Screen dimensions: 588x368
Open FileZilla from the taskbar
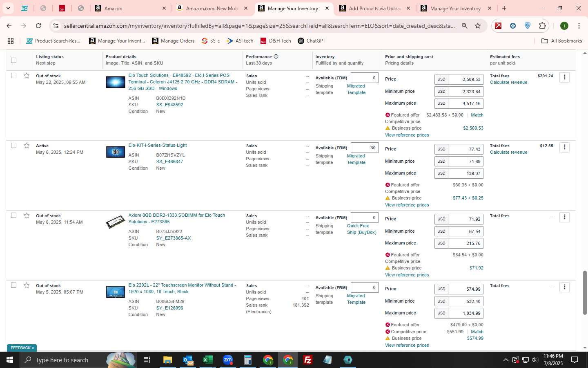coord(308,360)
